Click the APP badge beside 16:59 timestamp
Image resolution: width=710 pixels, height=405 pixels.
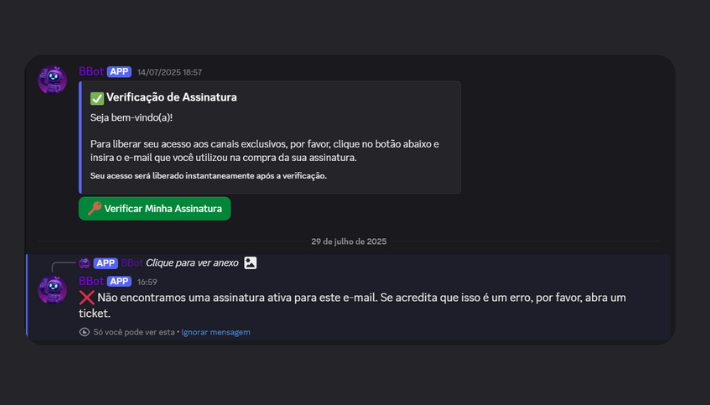click(119, 281)
